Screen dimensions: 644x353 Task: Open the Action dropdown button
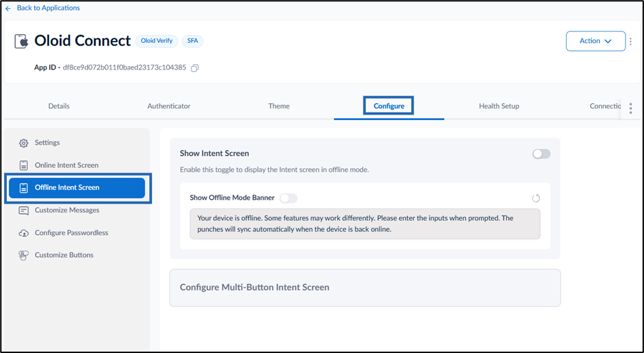[x=596, y=41]
